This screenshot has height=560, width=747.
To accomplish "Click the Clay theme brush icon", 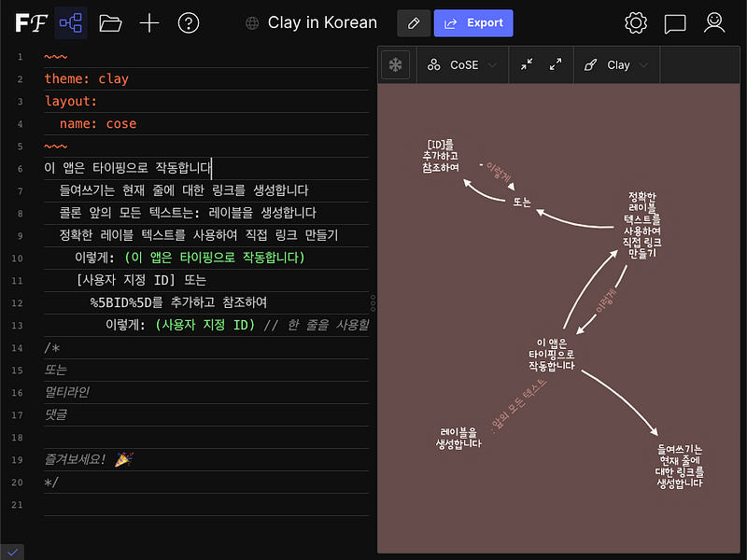I will point(590,64).
